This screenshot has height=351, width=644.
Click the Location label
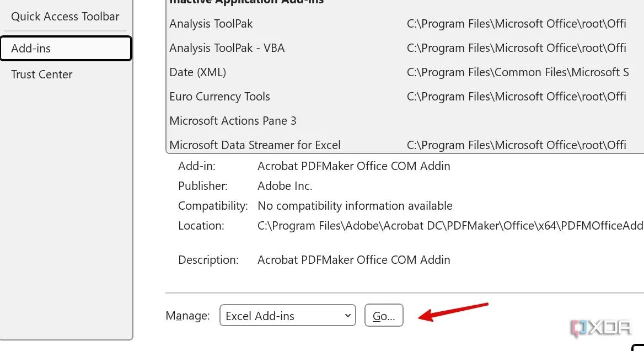(x=201, y=226)
